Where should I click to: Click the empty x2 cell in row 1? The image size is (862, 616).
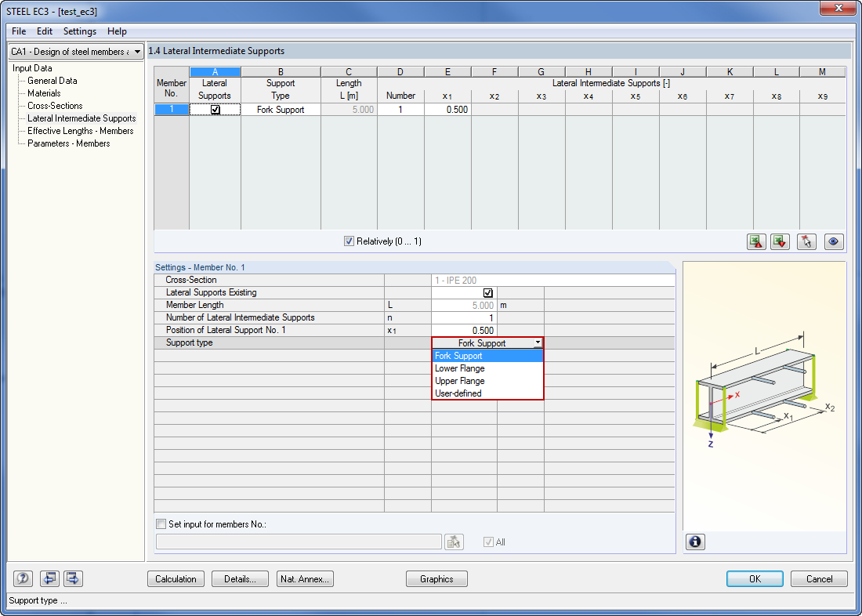pos(494,110)
